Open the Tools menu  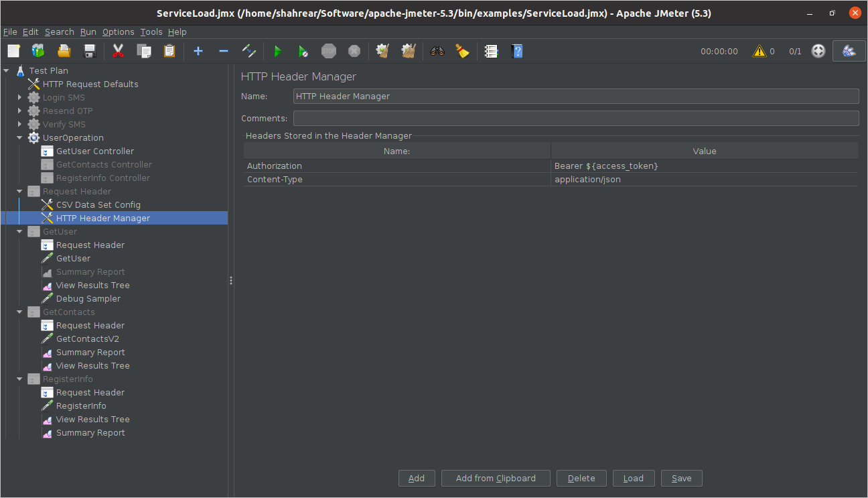(151, 32)
